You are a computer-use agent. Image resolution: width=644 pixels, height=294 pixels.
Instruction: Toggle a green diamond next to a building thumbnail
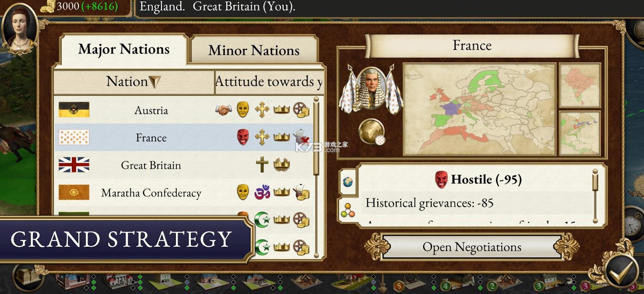point(94,282)
